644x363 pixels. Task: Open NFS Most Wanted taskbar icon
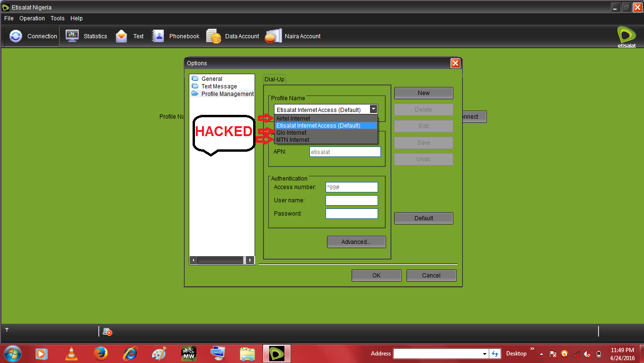tap(189, 354)
